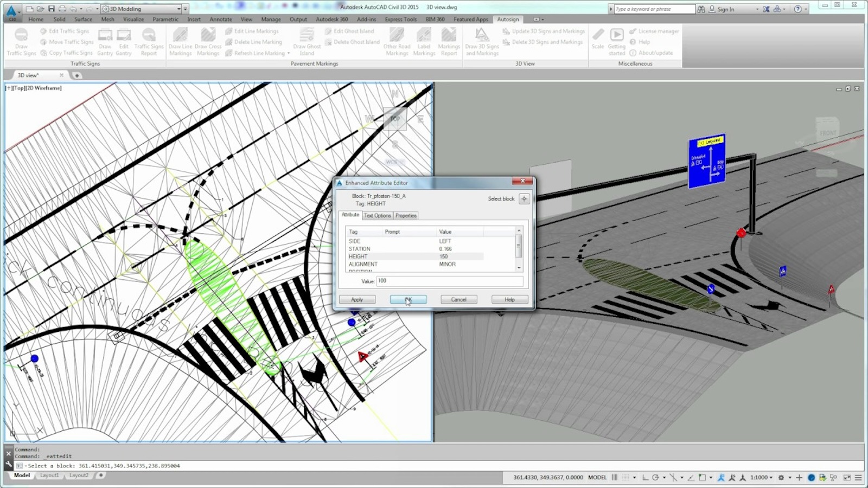Toggle ortho mode in the status bar
This screenshot has width=868, height=488.
[x=645, y=478]
